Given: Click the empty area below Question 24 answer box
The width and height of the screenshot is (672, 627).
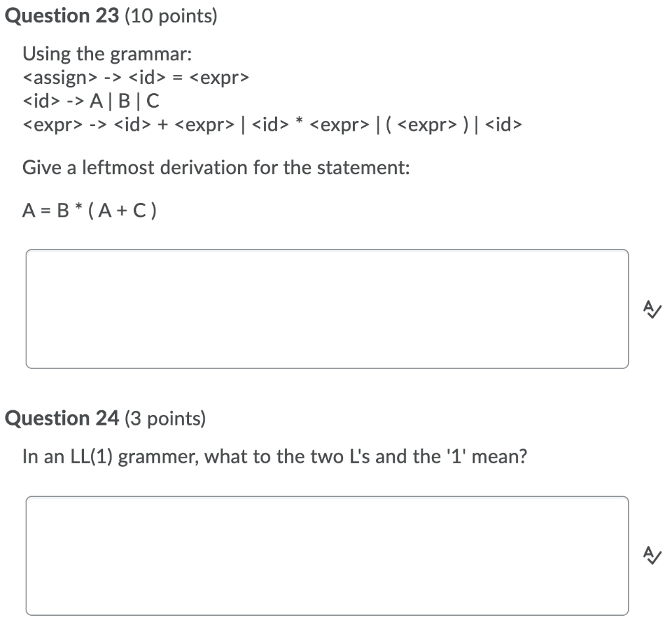Looking at the screenshot, I should (x=328, y=622).
